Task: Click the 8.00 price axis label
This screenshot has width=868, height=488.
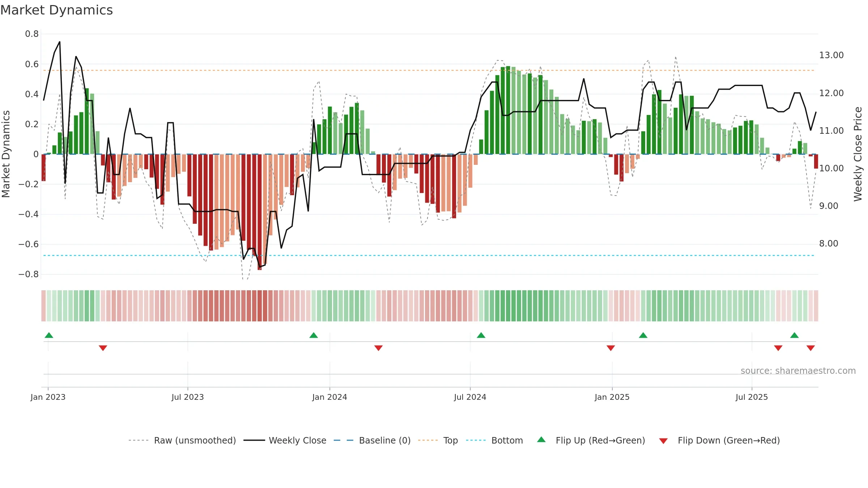Action: click(x=829, y=244)
